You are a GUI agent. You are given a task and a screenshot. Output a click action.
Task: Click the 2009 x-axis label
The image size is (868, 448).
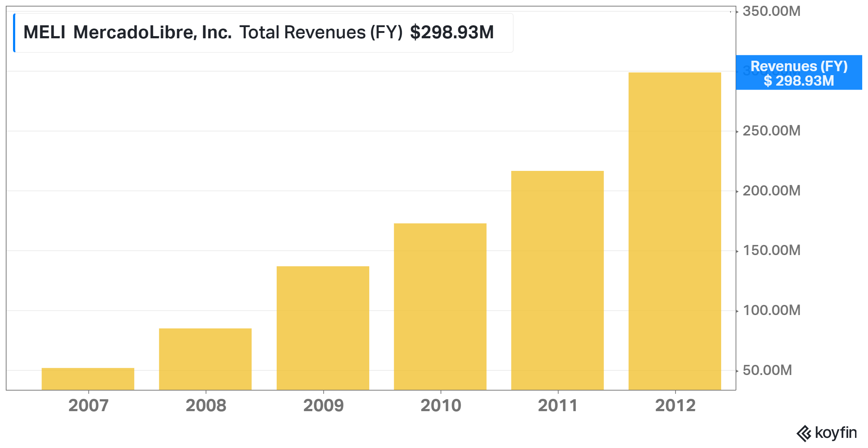pos(323,405)
